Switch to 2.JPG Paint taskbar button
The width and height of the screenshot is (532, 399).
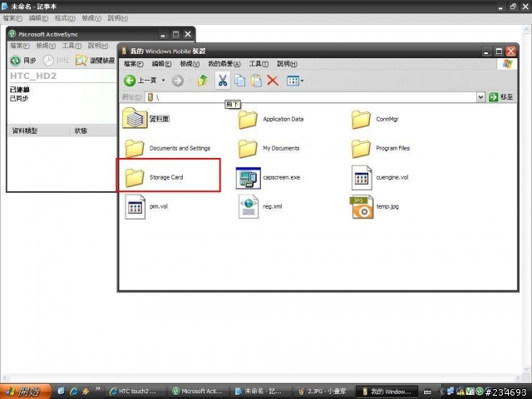[323, 392]
